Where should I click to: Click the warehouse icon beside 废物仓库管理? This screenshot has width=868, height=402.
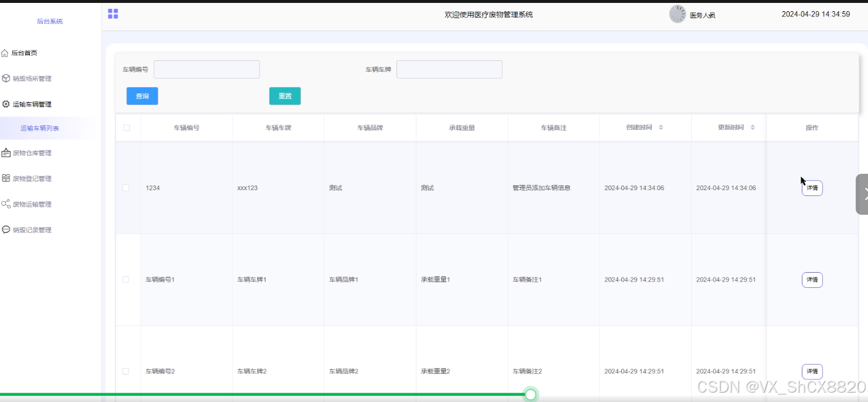click(6, 153)
